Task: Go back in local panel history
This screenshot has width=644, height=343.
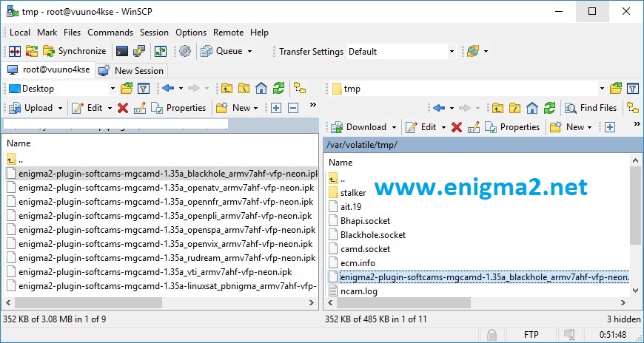Action: [x=168, y=88]
